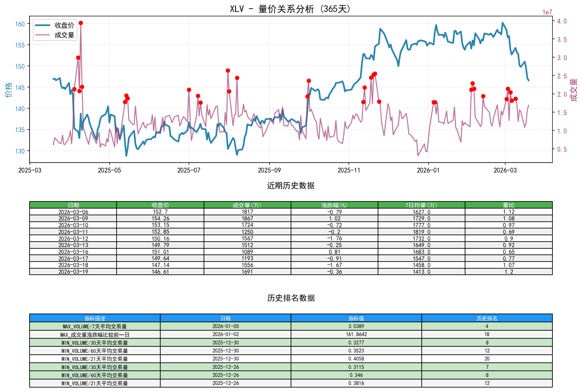
Task: Click the red marker near 2025-10 volume spike
Action: pyautogui.click(x=309, y=80)
